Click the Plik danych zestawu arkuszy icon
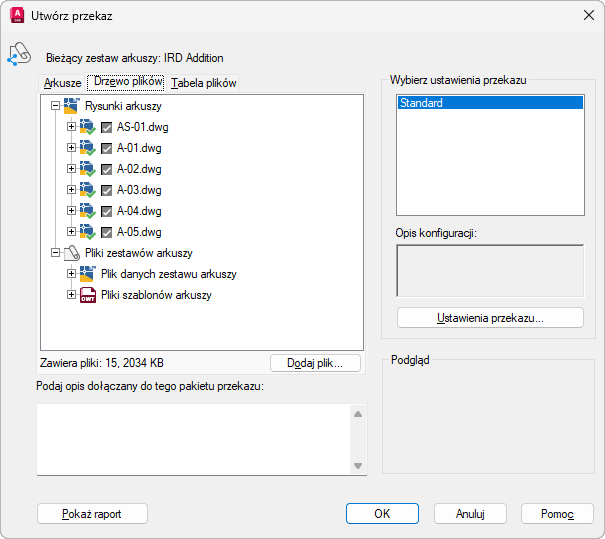The image size is (605, 539). pos(87,274)
